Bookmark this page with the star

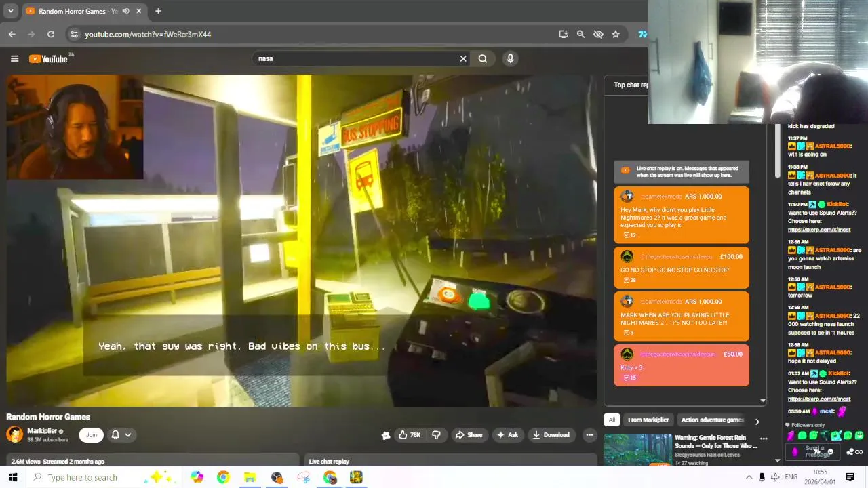coord(616,34)
